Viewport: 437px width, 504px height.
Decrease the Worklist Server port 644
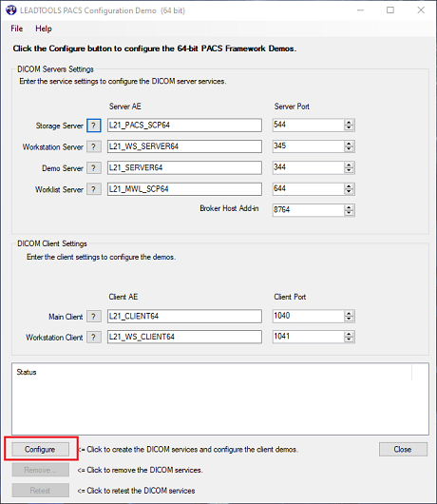tap(349, 191)
